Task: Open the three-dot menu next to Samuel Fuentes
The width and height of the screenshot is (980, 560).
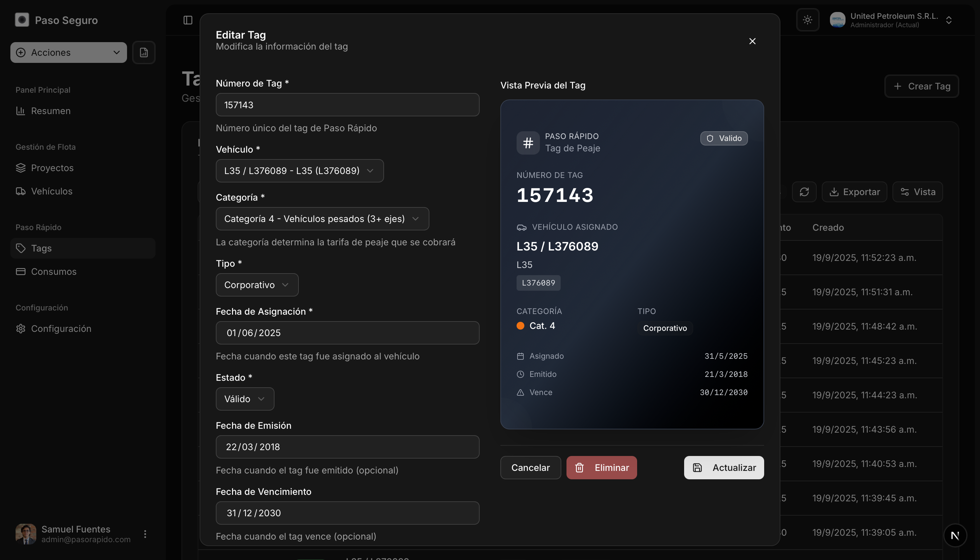Action: 145,534
